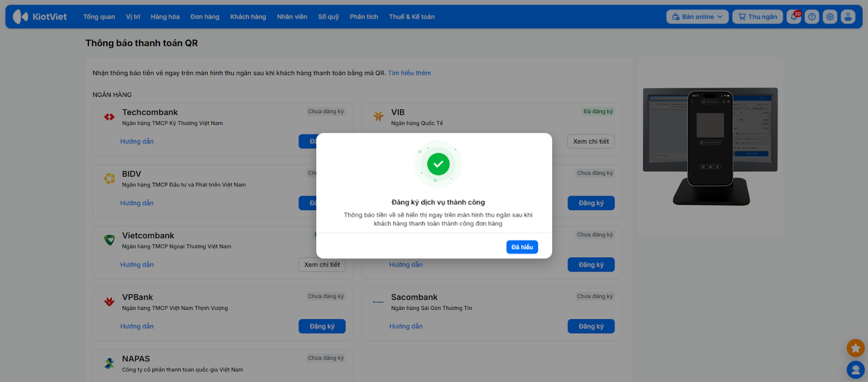Click the orange star feedback icon
Viewport: 868px width, 382px height.
856,348
